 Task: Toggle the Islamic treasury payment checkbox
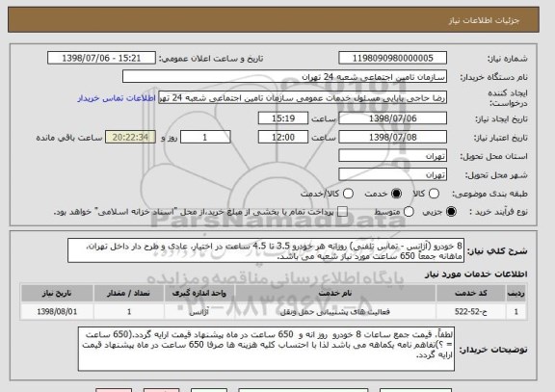pyautogui.click(x=342, y=212)
